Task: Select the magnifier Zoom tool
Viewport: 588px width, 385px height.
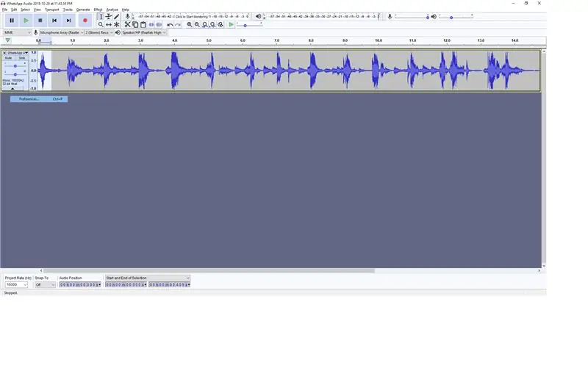Action: point(101,25)
